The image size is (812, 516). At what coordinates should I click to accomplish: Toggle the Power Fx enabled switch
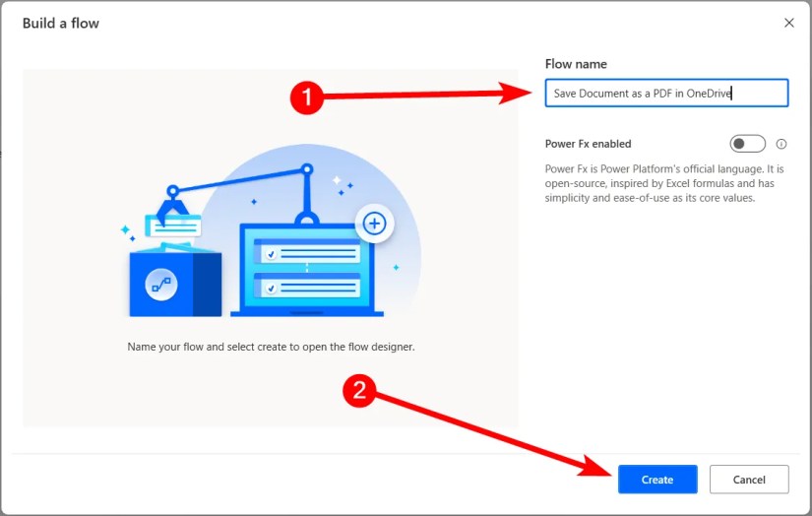tap(747, 144)
